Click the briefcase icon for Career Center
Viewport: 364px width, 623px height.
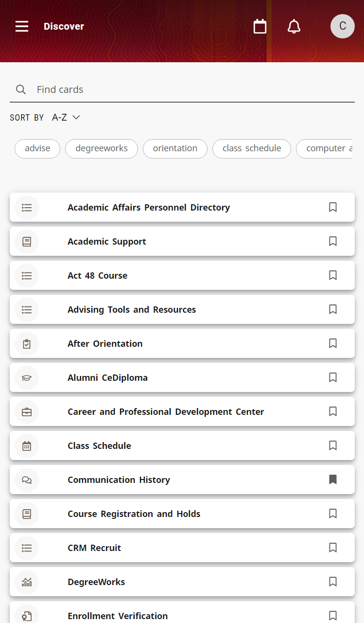[x=27, y=412]
